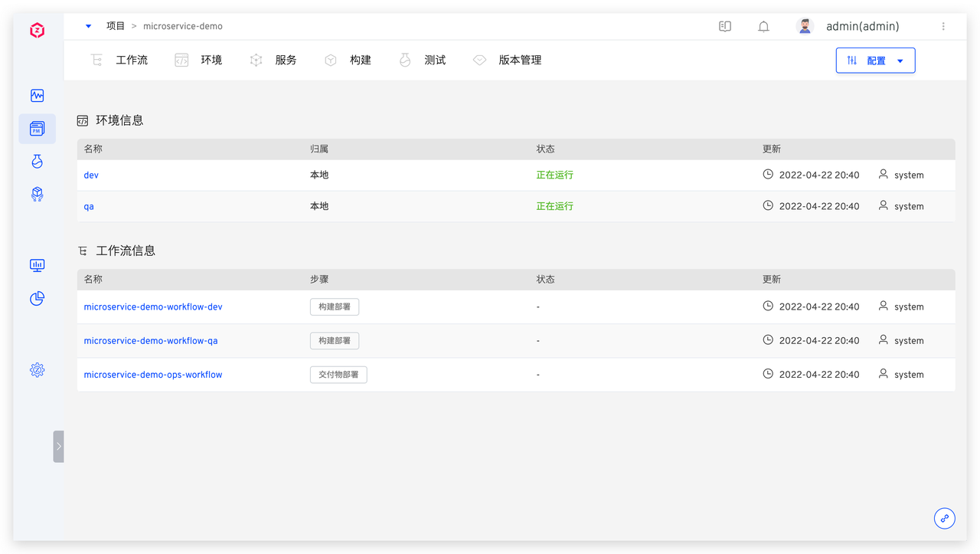Open the user menu three-dot icon
Image resolution: width=980 pixels, height=554 pixels.
[943, 27]
